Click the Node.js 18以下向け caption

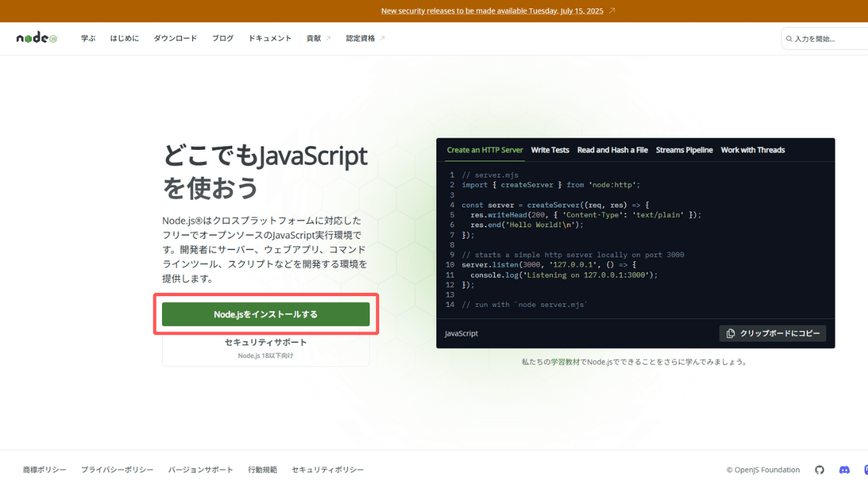tap(266, 355)
